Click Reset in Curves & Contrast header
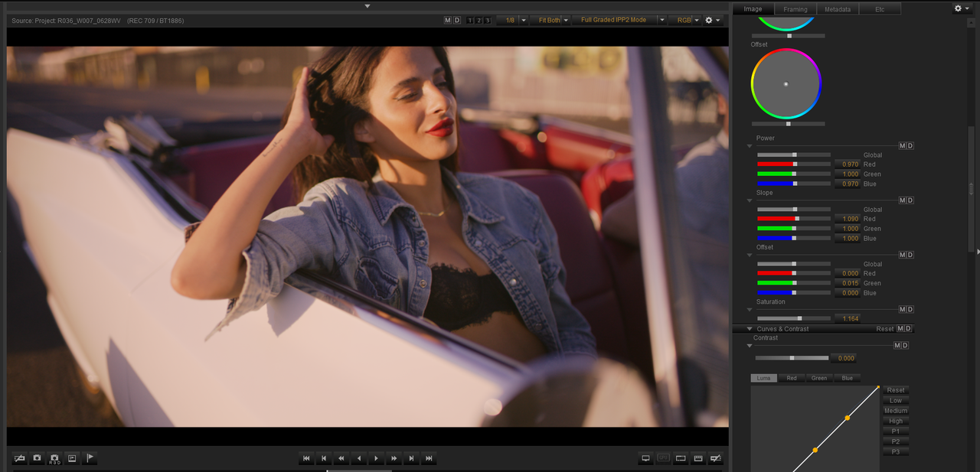 click(x=885, y=329)
